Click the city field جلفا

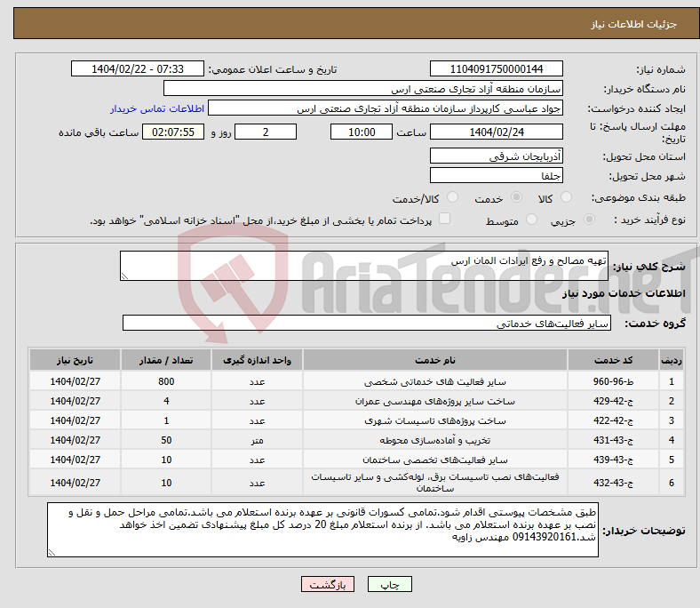click(x=496, y=176)
